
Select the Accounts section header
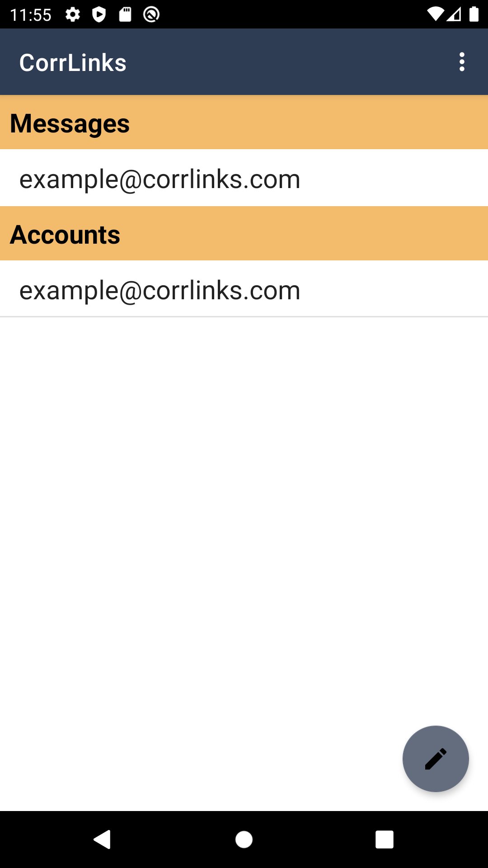pyautogui.click(x=244, y=234)
